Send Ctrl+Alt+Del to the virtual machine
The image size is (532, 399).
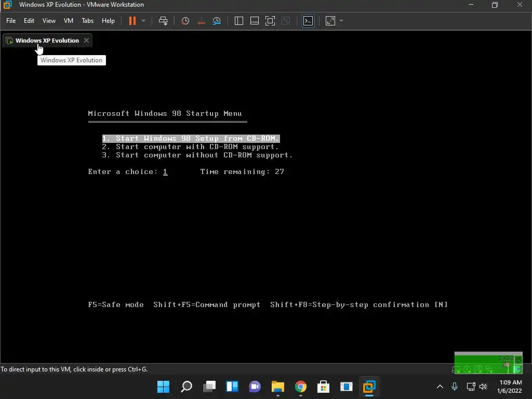(x=163, y=21)
